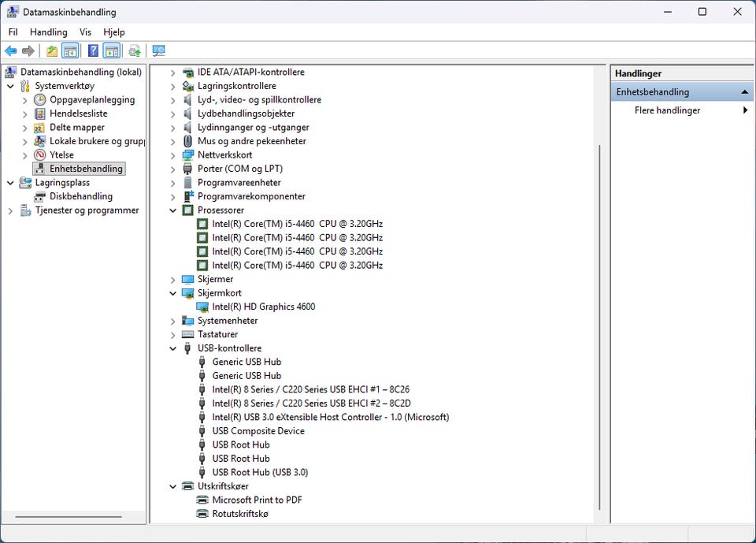Select USB Root Hub (USB 3.0)
756x543 pixels.
click(260, 473)
